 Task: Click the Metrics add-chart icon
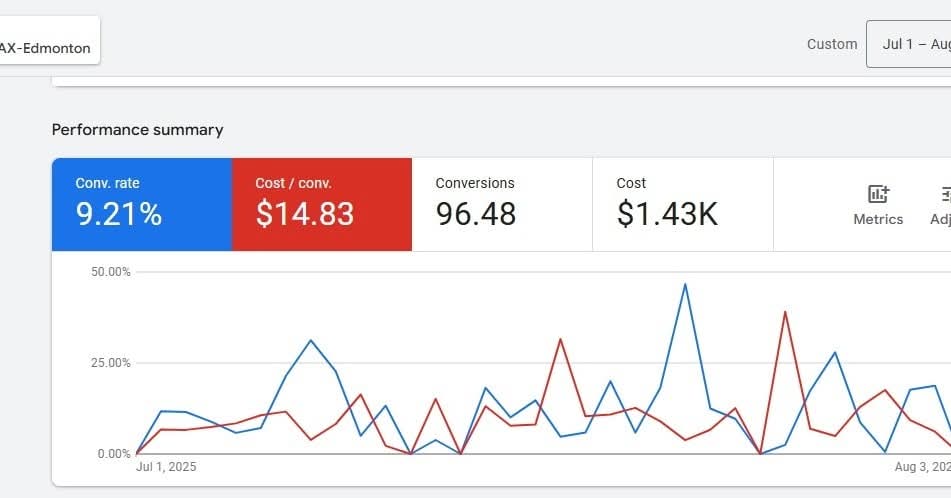pyautogui.click(x=878, y=195)
